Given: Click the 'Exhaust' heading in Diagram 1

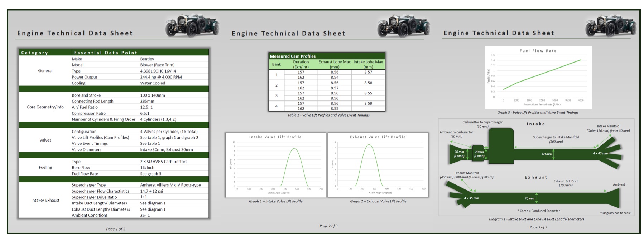Looking at the screenshot, I should (536, 177).
